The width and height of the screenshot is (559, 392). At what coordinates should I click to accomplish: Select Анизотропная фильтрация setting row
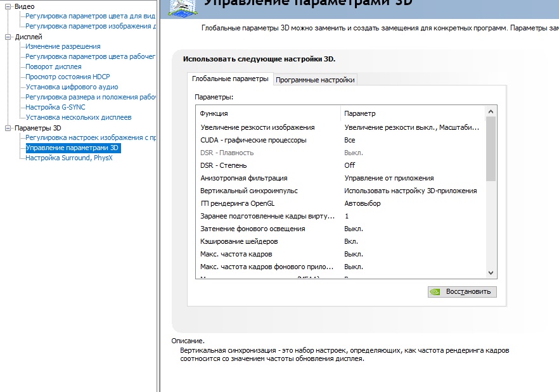[340, 178]
